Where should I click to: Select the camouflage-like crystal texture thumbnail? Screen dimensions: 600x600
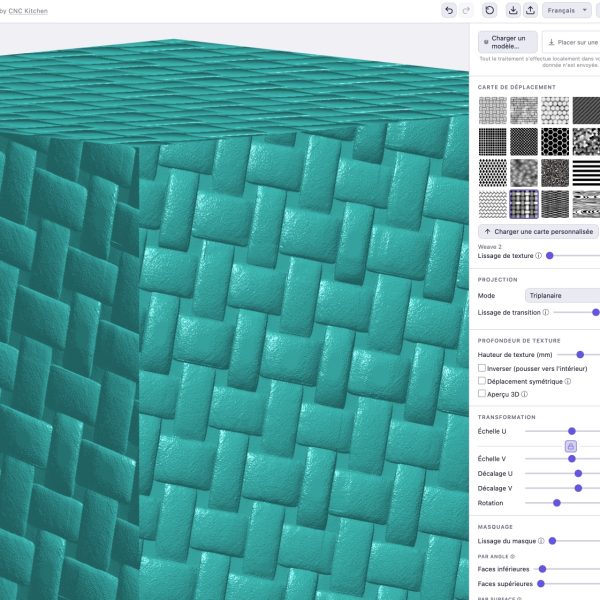click(586, 142)
